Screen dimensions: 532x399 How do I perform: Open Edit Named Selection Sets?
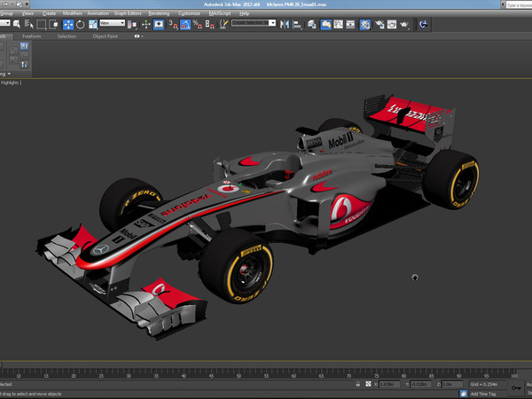pyautogui.click(x=223, y=24)
